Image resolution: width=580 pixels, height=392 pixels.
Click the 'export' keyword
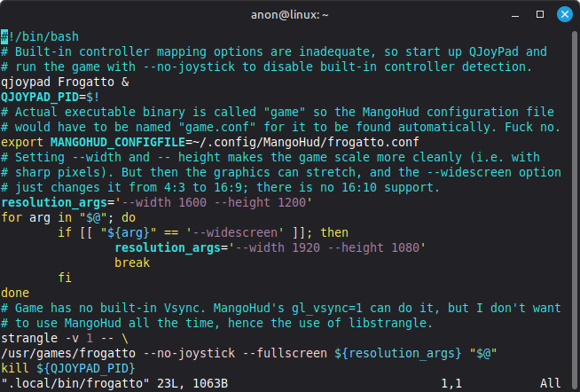pyautogui.click(x=22, y=142)
